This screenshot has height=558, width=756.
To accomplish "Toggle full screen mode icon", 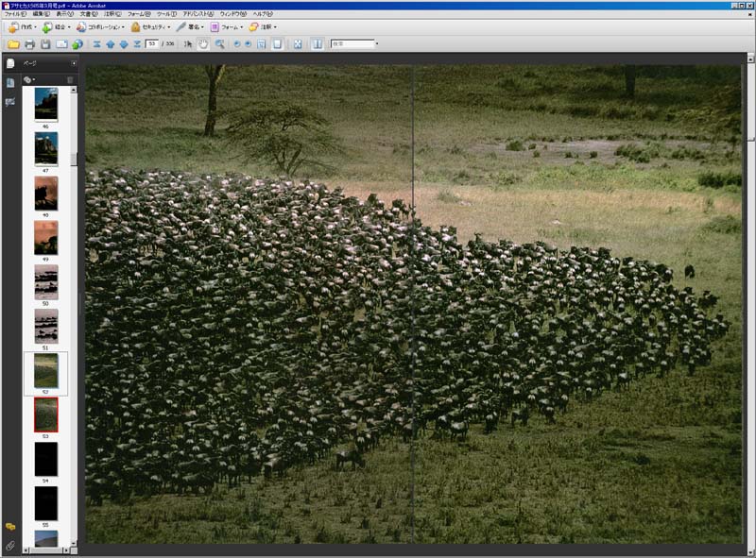I will click(297, 44).
